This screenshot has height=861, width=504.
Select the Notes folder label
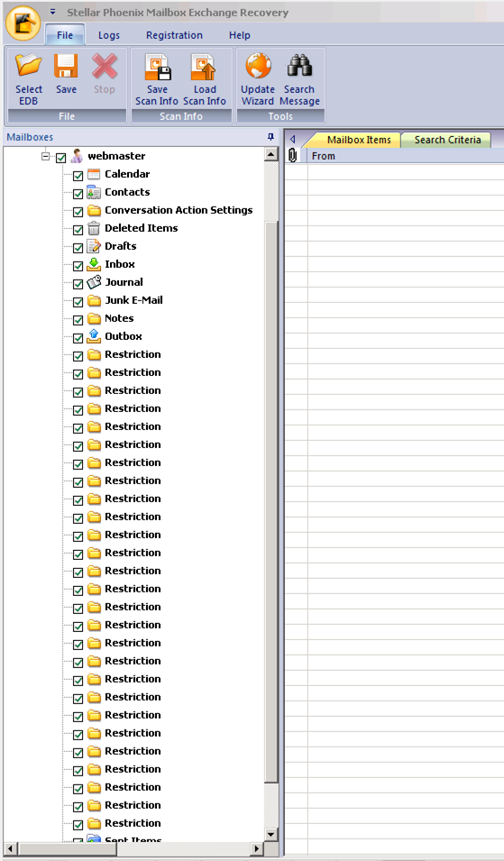point(119,318)
